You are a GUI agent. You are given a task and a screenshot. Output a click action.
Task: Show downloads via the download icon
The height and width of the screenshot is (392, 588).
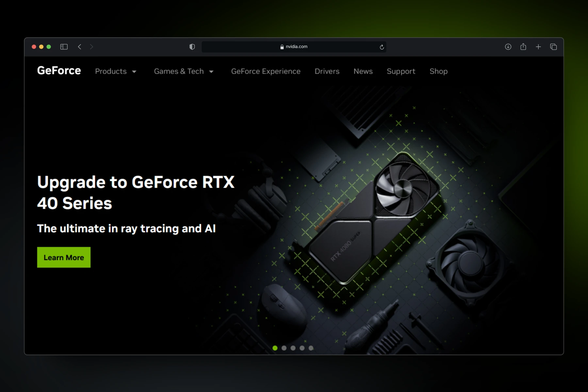[508, 47]
